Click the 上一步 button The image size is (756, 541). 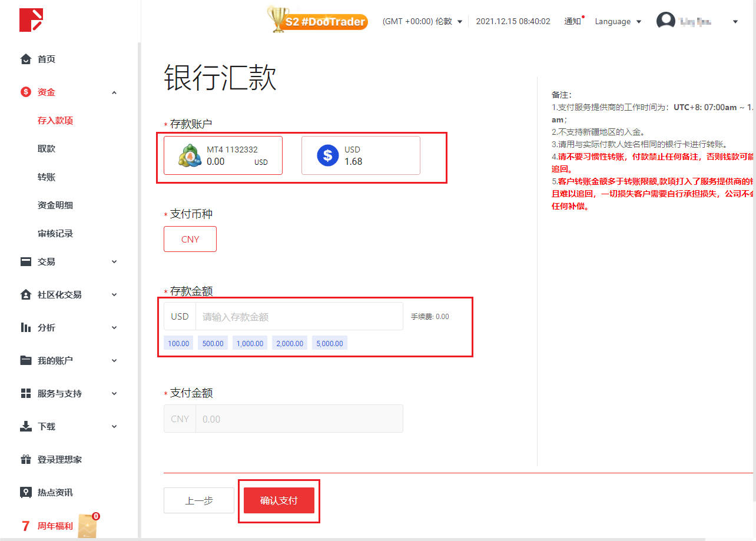pos(199,500)
